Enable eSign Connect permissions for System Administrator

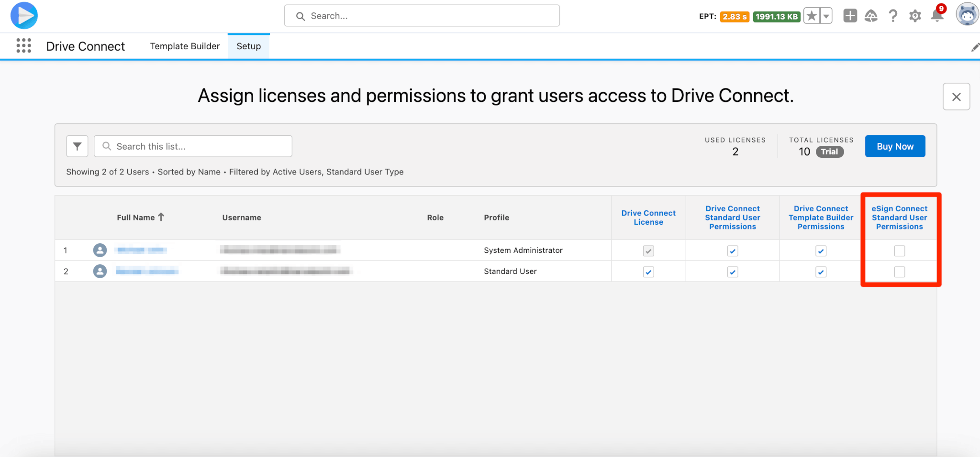[x=900, y=251]
